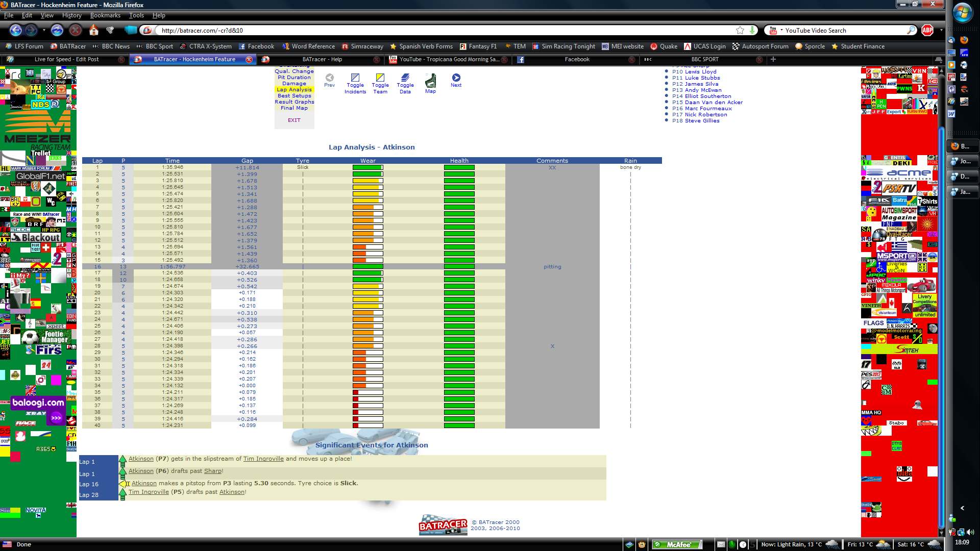Go to Prev driver arrow icon
The width and height of the screenshot is (980, 551).
[330, 78]
